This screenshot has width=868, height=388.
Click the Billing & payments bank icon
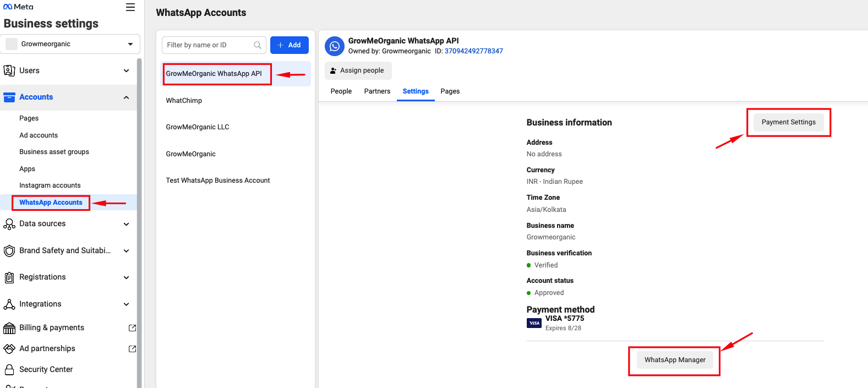[x=9, y=328]
